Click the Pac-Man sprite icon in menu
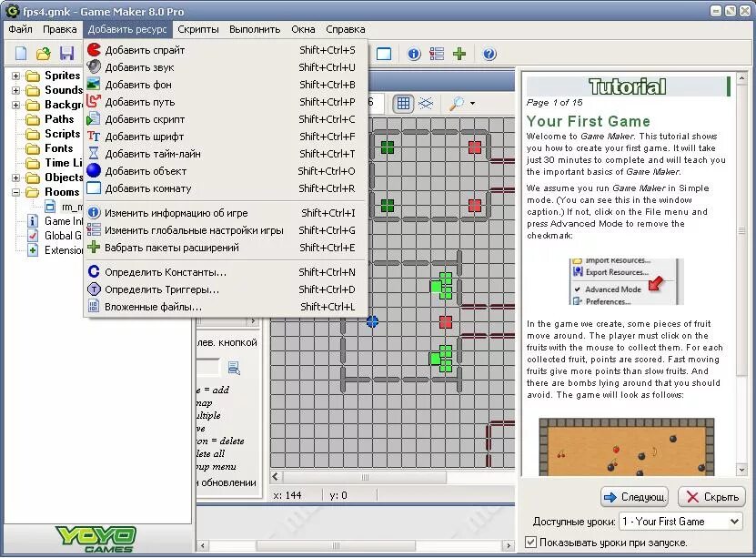The image size is (756, 558). [94, 50]
